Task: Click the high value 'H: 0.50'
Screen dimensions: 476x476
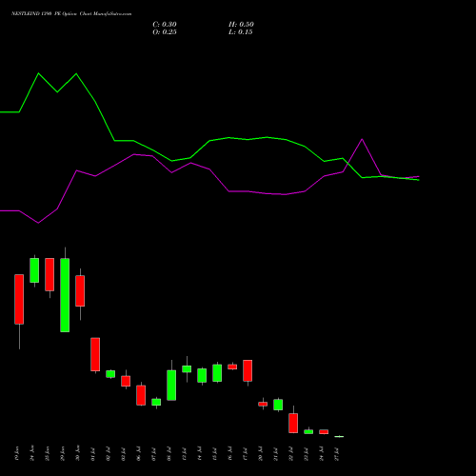Action: (241, 25)
